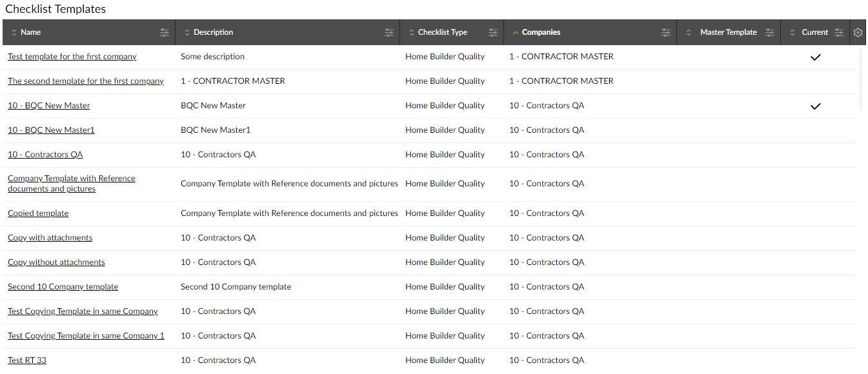Open table settings gear icon

(x=858, y=32)
